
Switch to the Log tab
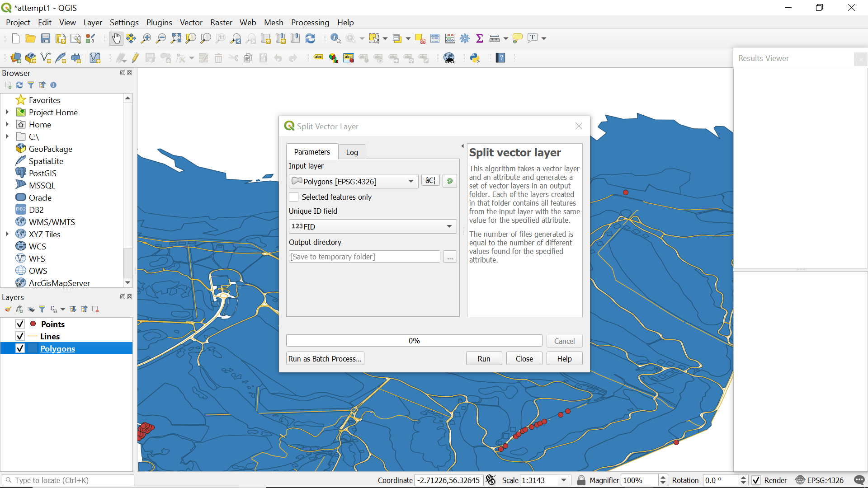coord(352,152)
